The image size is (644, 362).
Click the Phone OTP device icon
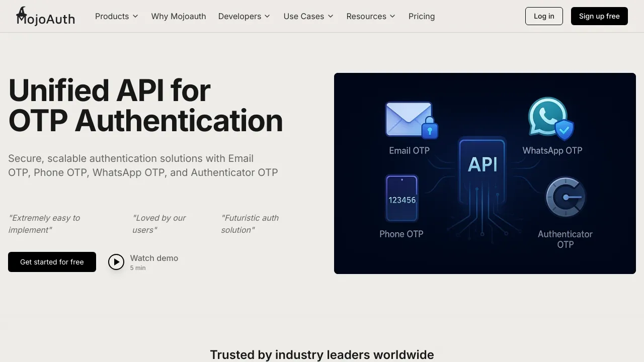(x=401, y=198)
